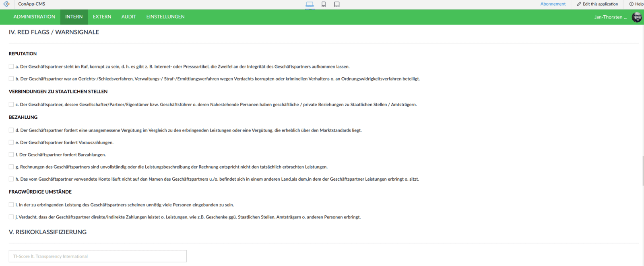Click Edit this application
This screenshot has width=644, height=266.
click(x=597, y=4)
